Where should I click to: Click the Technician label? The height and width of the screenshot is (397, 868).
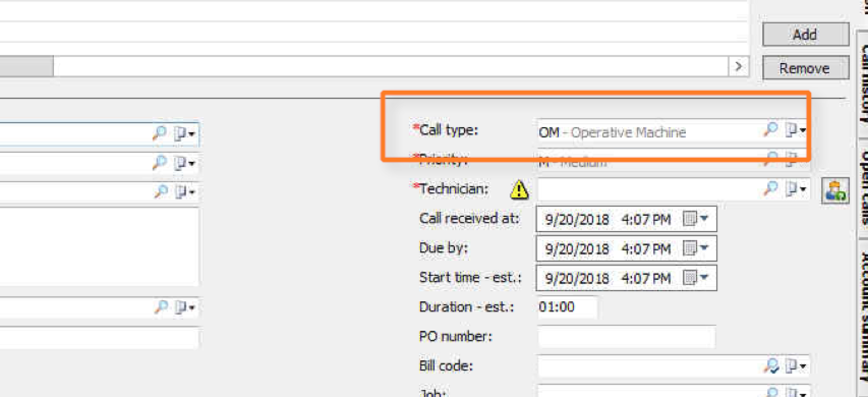[x=451, y=189]
